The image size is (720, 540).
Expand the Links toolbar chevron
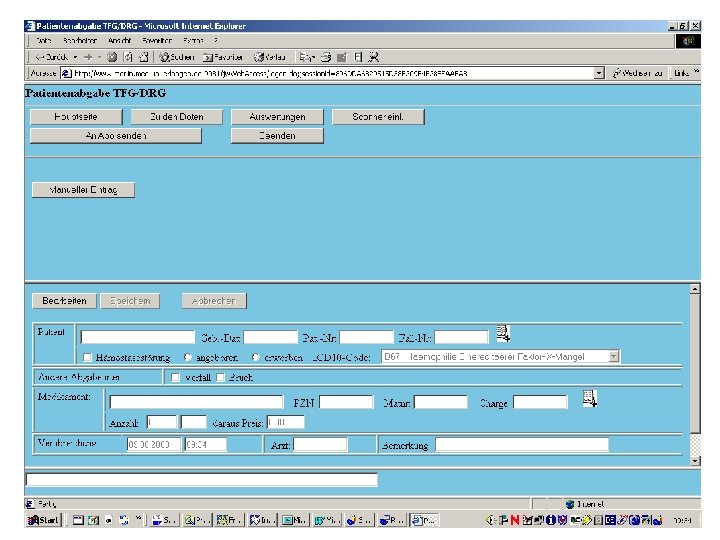[x=697, y=71]
